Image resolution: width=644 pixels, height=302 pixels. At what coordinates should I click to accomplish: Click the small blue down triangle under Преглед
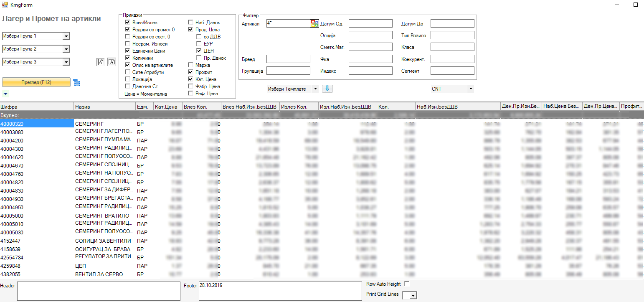pyautogui.click(x=5, y=94)
